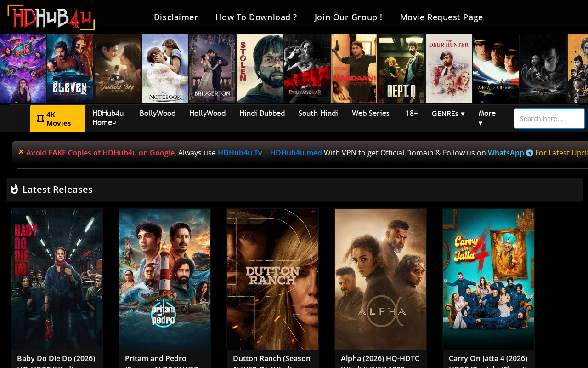Open the Dhurandhar poster in the banner
This screenshot has height=368, width=588.
tap(307, 69)
